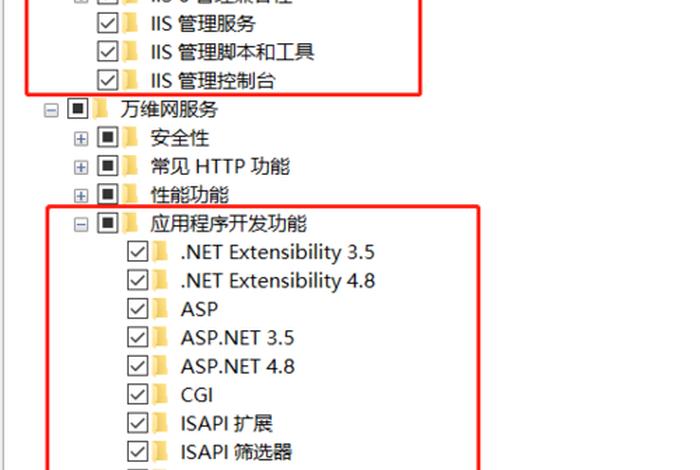Click the ISAPI 筛选器 folder icon
700x470 pixels.
[160, 451]
